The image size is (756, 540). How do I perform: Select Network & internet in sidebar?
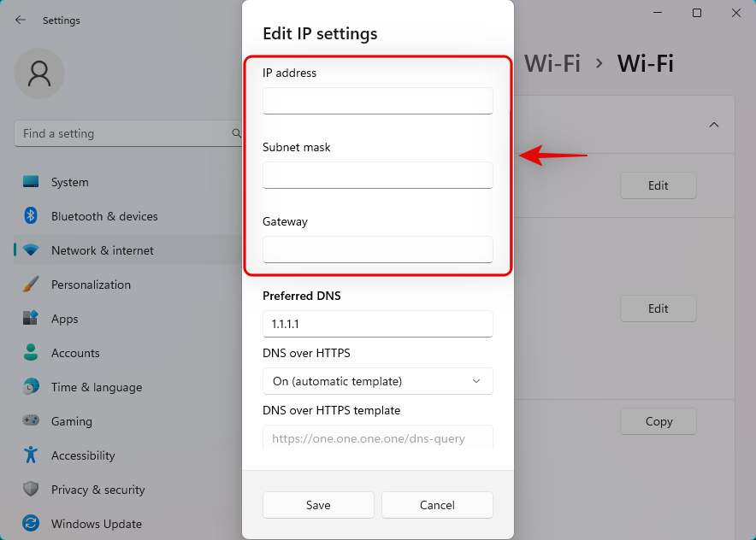[103, 250]
